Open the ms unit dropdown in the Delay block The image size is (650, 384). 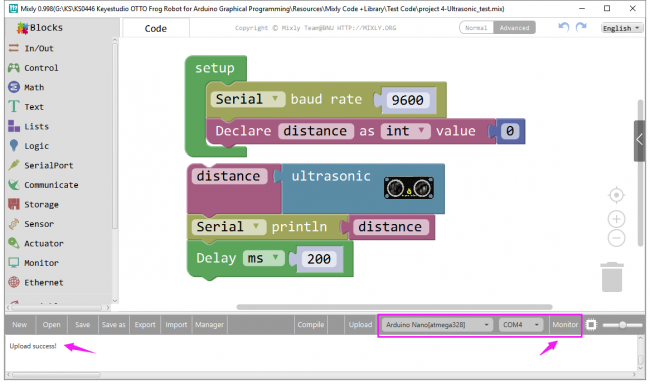[264, 258]
